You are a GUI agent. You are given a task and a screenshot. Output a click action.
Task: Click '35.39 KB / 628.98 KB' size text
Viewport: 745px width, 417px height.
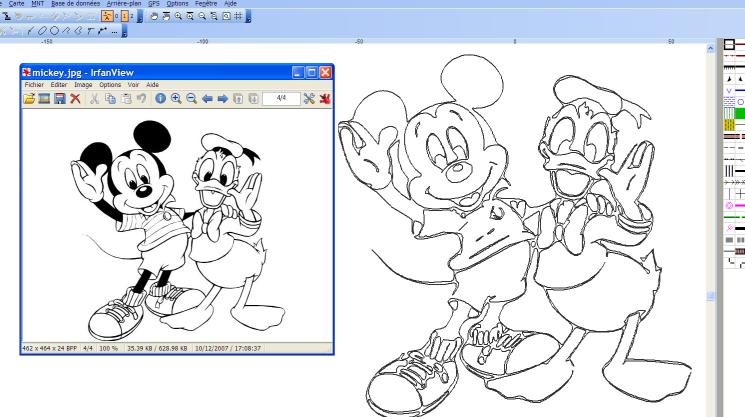[x=157, y=348]
